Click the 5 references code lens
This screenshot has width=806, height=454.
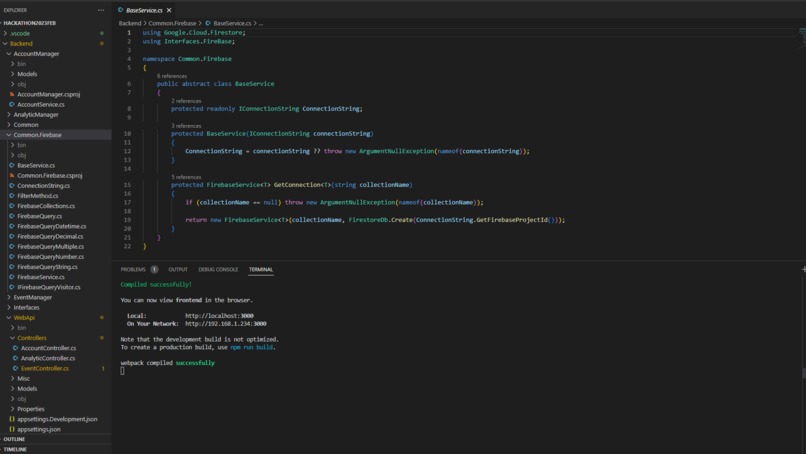tap(186, 177)
